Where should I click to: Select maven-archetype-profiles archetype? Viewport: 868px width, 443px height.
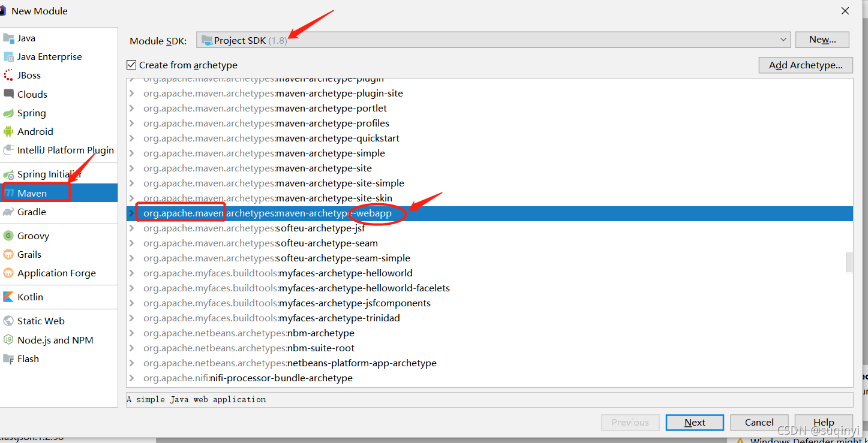tap(489, 123)
